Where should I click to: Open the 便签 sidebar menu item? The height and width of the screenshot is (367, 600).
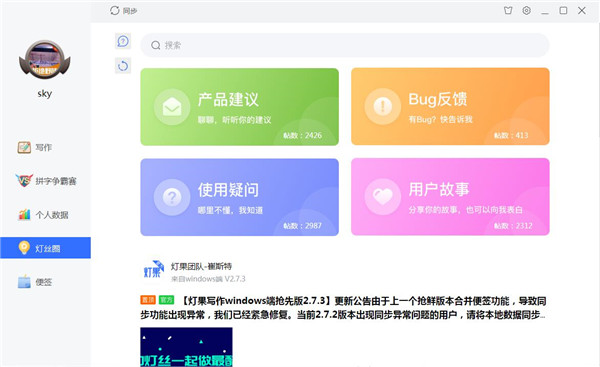pos(46,282)
